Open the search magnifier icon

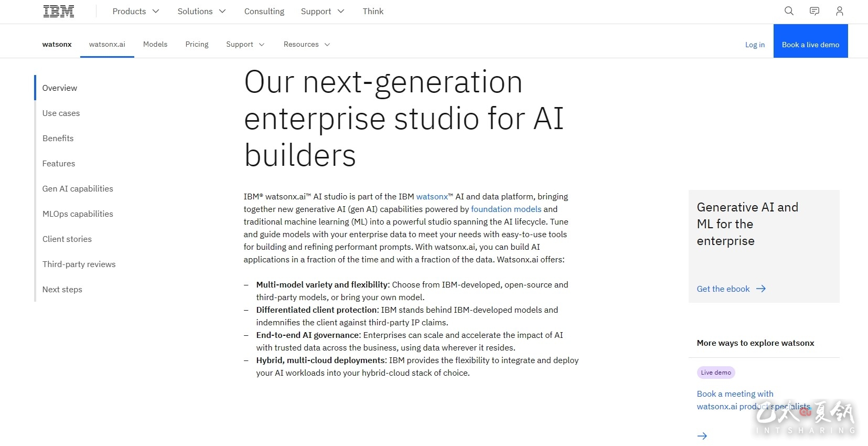click(x=789, y=11)
